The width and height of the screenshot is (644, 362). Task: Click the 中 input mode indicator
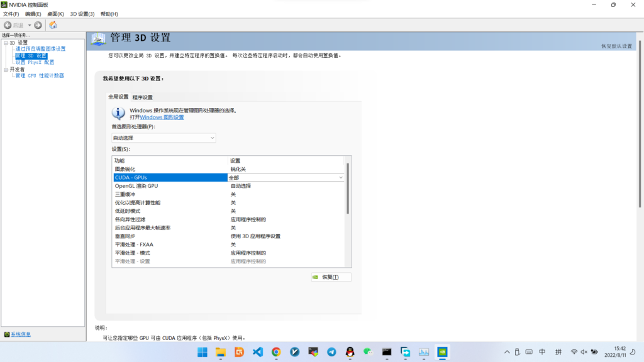coord(542,352)
